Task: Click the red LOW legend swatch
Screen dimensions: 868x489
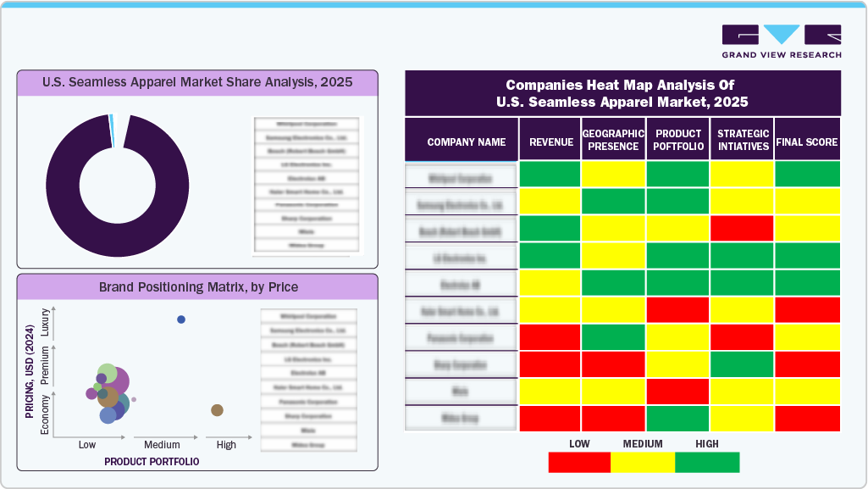Action: (579, 462)
